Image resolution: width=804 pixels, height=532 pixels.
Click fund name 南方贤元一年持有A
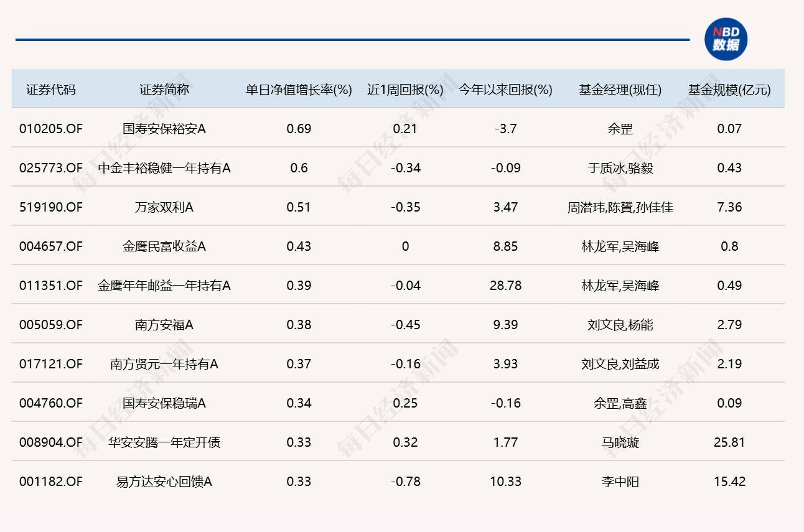[164, 364]
